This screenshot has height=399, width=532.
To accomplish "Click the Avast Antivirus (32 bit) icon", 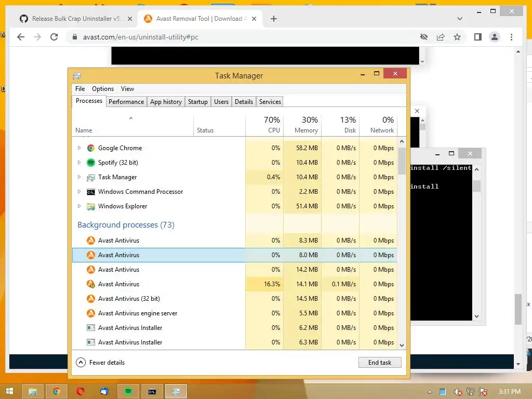I will coord(90,299).
